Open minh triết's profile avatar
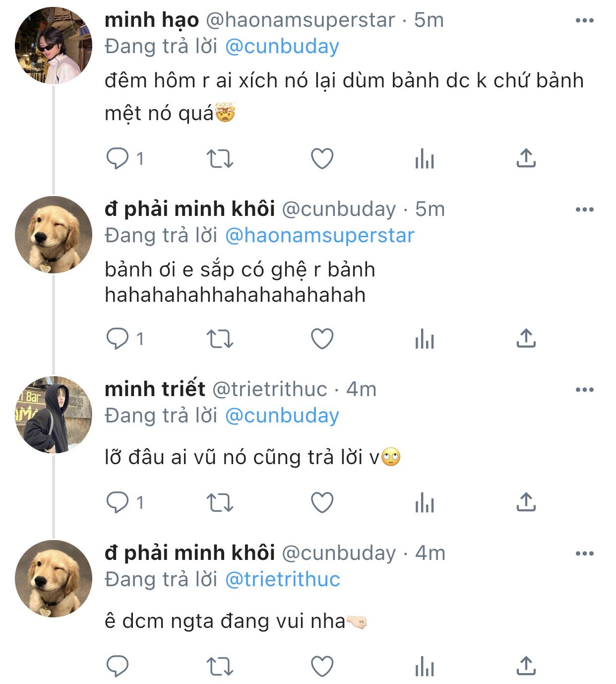The width and height of the screenshot is (616, 684). pyautogui.click(x=54, y=415)
